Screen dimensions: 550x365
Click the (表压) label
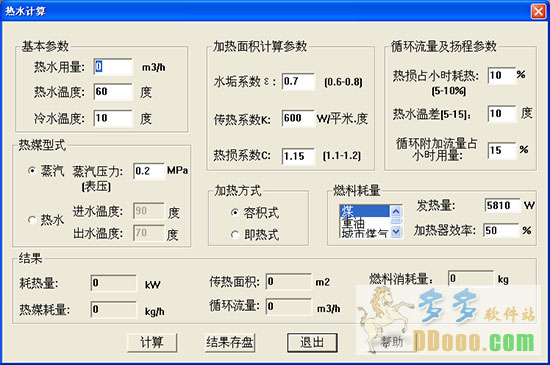[x=96, y=187]
